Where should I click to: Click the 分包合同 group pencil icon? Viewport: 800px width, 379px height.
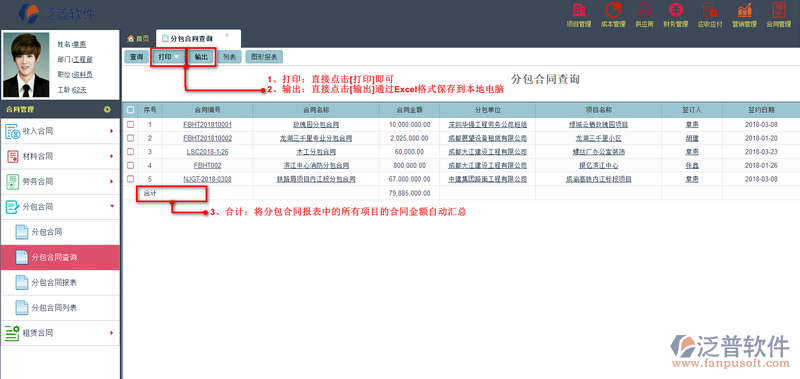(12, 207)
